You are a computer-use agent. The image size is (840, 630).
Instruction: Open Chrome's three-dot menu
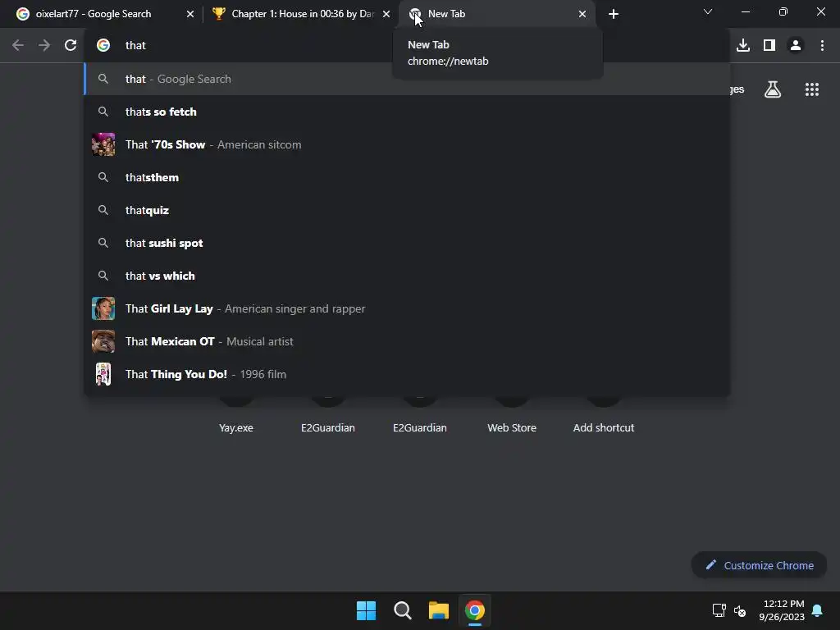(x=822, y=46)
